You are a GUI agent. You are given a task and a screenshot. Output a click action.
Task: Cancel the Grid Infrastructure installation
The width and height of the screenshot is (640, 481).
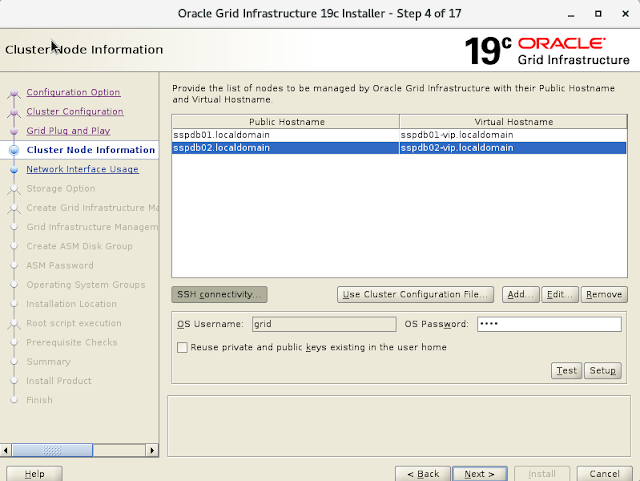[x=604, y=474]
